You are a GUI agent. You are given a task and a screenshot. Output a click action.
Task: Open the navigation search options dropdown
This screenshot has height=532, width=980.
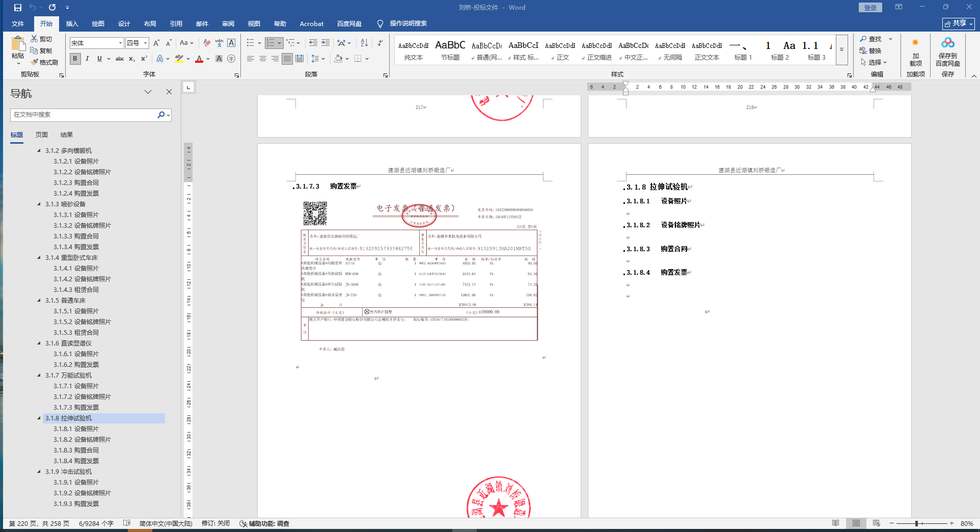click(x=168, y=115)
